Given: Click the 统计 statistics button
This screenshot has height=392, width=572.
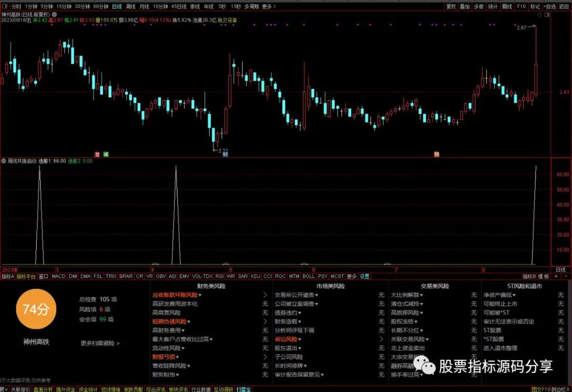Looking at the screenshot, I should (x=493, y=6).
